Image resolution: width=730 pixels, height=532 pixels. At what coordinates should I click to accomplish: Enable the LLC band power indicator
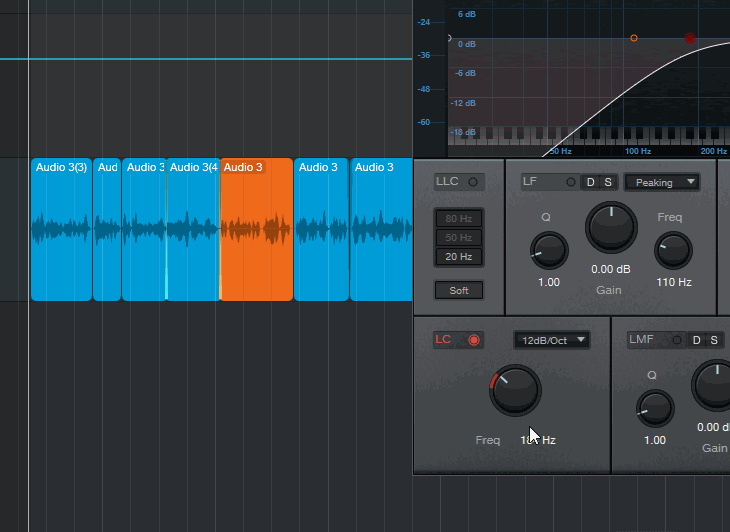tap(474, 182)
